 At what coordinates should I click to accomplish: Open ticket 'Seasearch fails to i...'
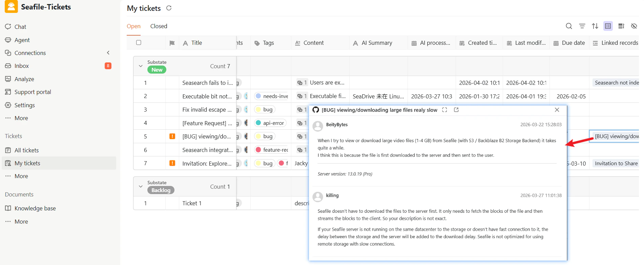207,83
